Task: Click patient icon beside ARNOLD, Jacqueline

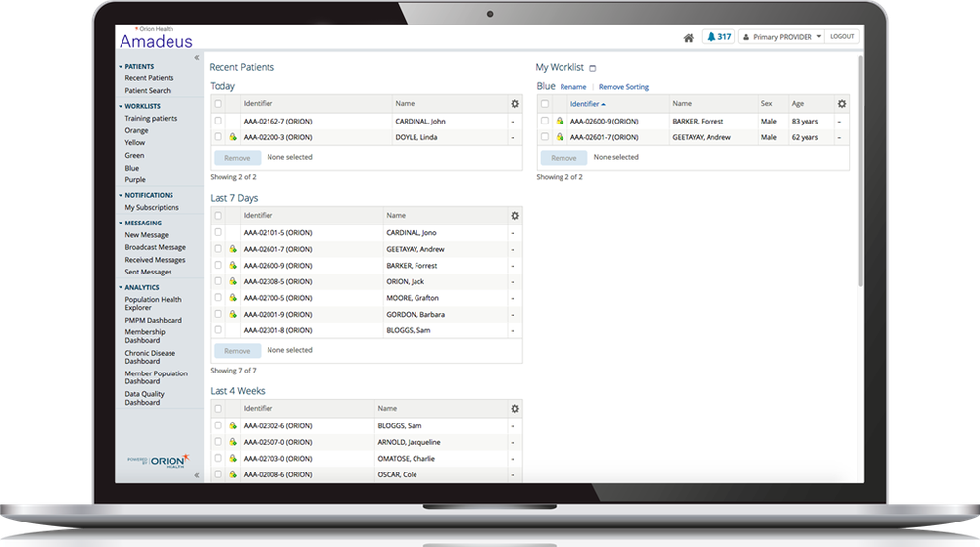Action: click(233, 442)
